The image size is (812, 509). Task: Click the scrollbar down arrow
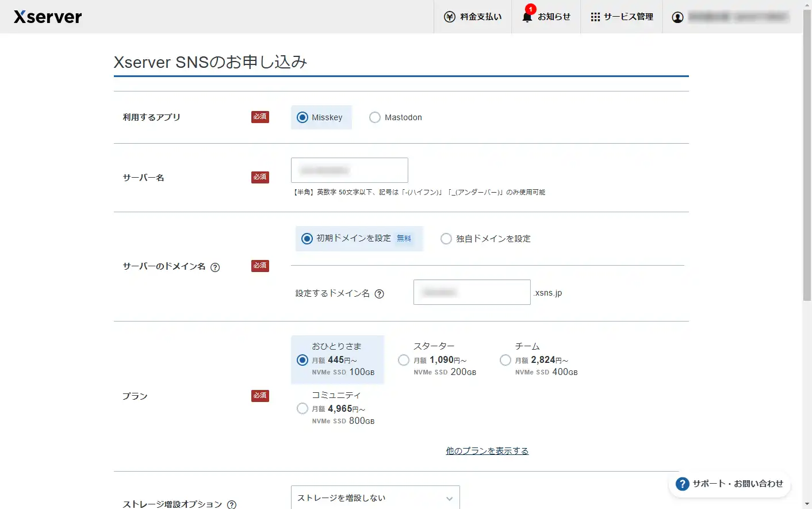pyautogui.click(x=807, y=504)
